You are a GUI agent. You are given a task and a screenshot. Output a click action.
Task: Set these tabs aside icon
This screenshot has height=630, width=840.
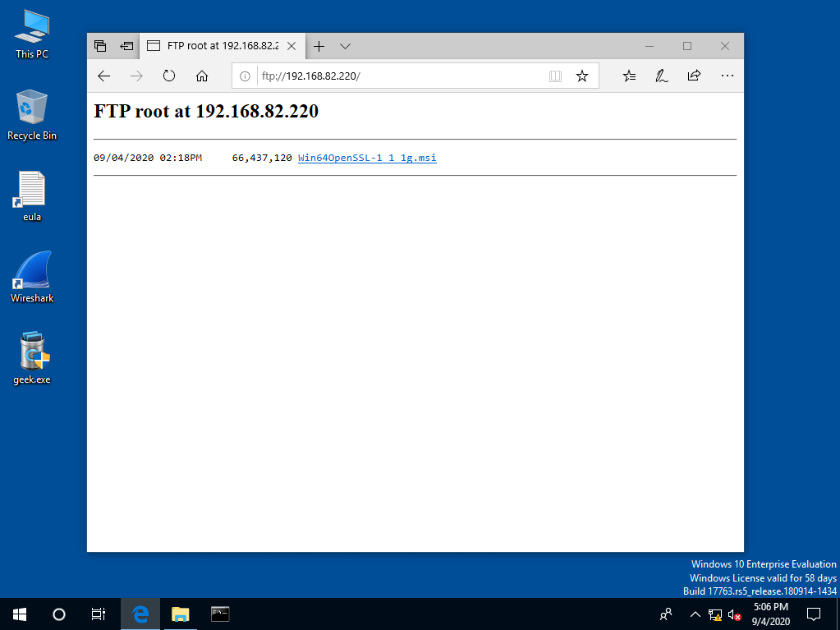click(126, 46)
